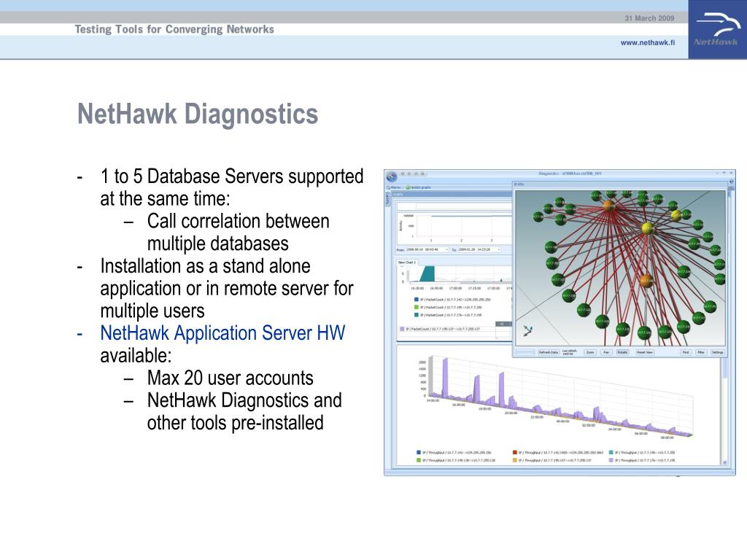The image size is (747, 560).
Task: Click blue PacketCount 10.7.7.142 legend swatch
Action: tap(417, 300)
